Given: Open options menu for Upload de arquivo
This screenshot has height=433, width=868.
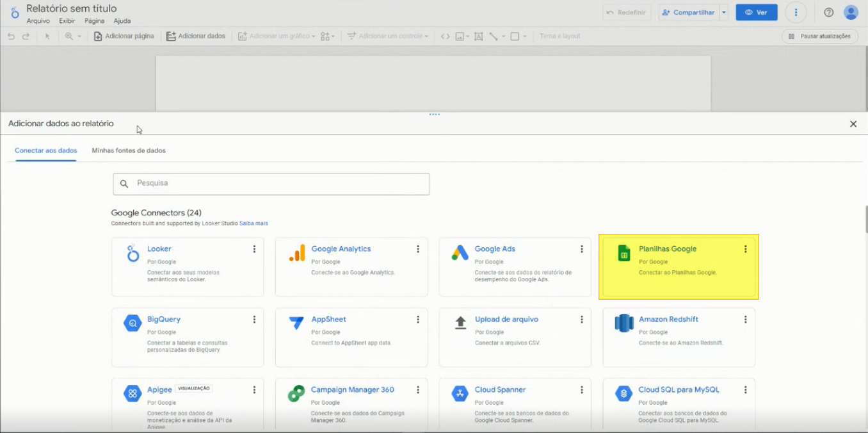Looking at the screenshot, I should coord(582,320).
